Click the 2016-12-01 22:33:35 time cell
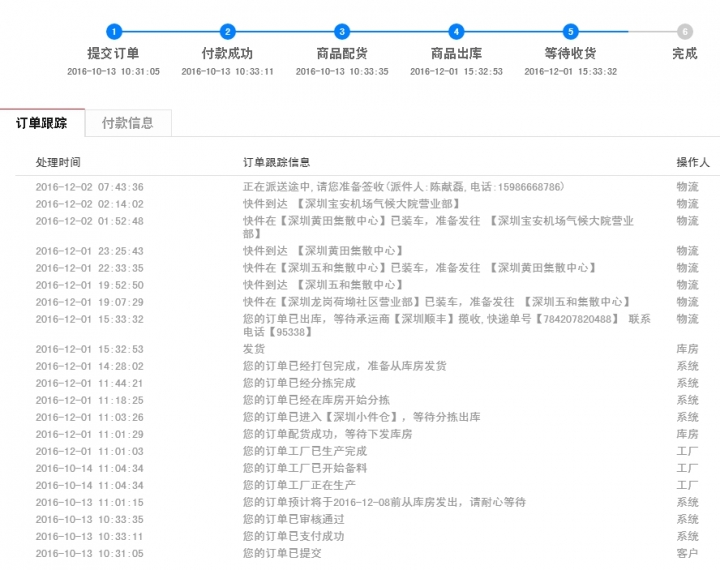The height and width of the screenshot is (570, 720). point(90,268)
